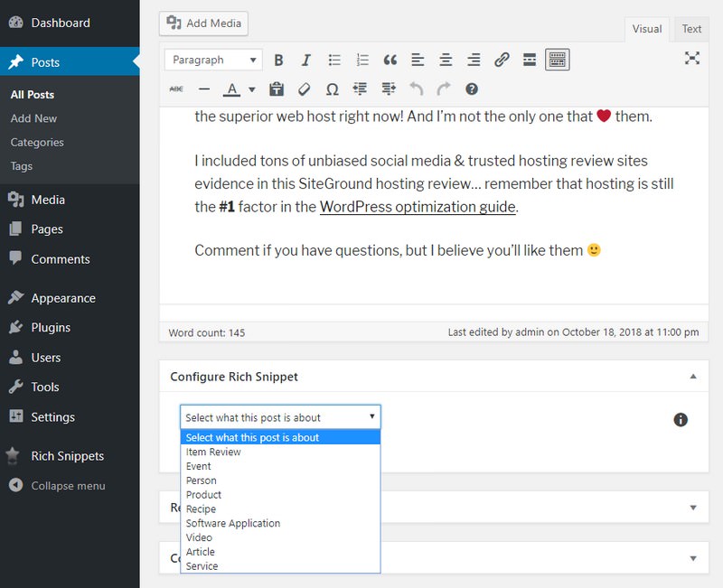Image resolution: width=723 pixels, height=588 pixels.
Task: Undo the last edit
Action: 415,89
